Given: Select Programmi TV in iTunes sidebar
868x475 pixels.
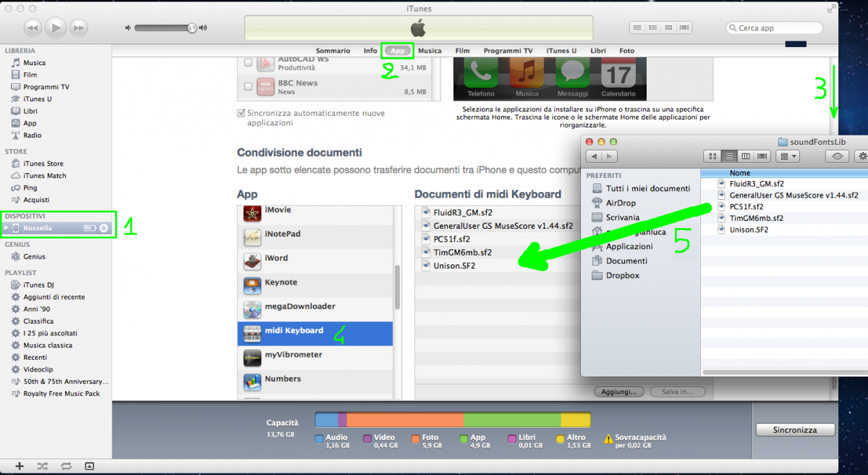Looking at the screenshot, I should pyautogui.click(x=46, y=87).
